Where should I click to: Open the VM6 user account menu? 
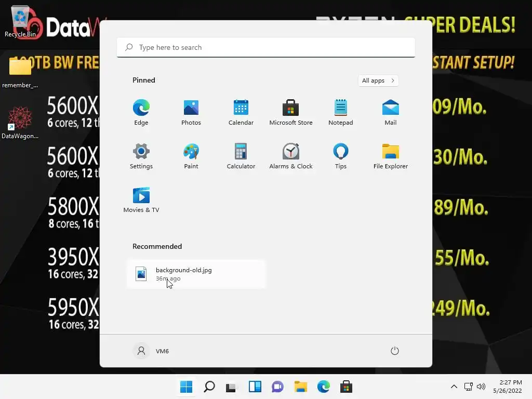tap(151, 351)
